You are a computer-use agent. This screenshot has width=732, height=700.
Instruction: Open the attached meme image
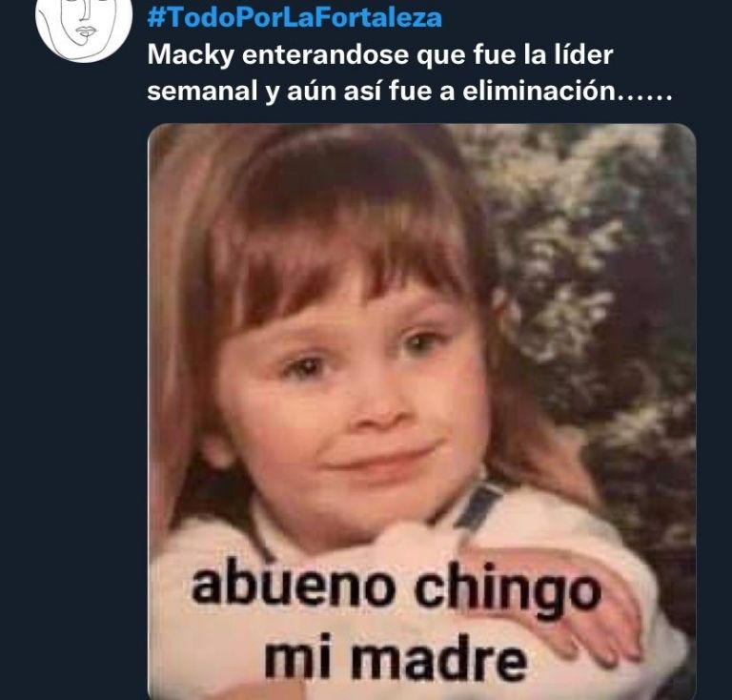(422, 411)
